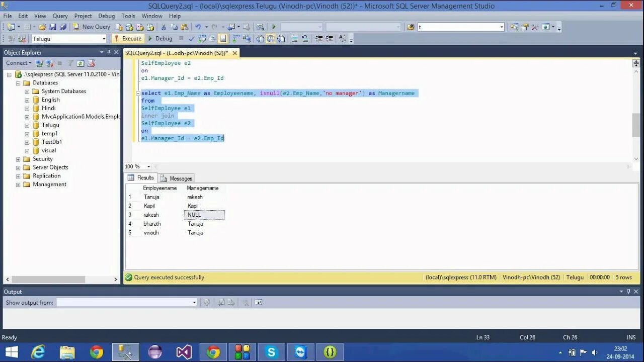Collapse the Databases tree node
The width and height of the screenshot is (644, 362).
coord(18,83)
